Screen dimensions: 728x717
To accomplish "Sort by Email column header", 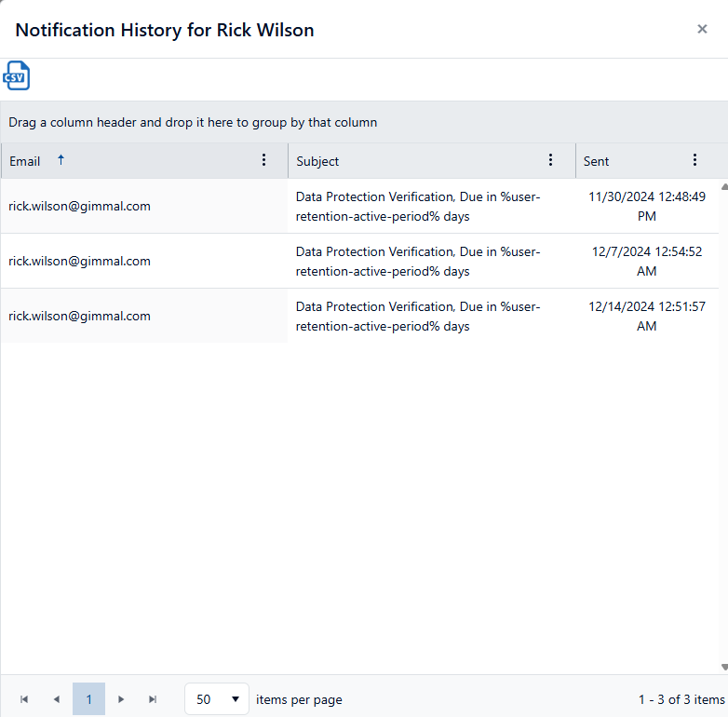I will [x=25, y=161].
